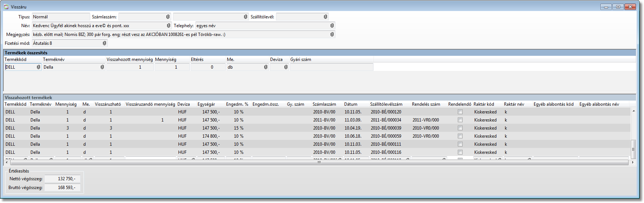Click lookup icon in the Della Terméknév cell
Viewport: 644px width, 203px height.
pos(102,67)
